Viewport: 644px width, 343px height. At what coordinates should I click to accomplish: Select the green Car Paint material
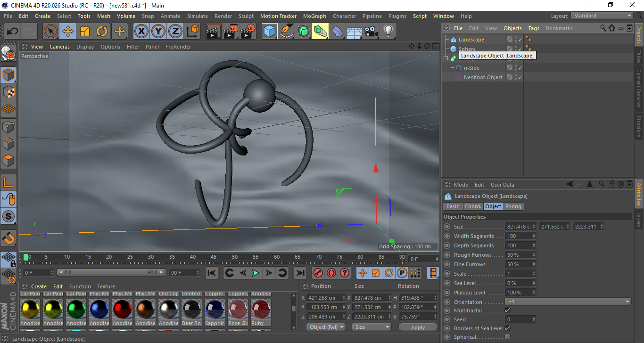point(76,309)
